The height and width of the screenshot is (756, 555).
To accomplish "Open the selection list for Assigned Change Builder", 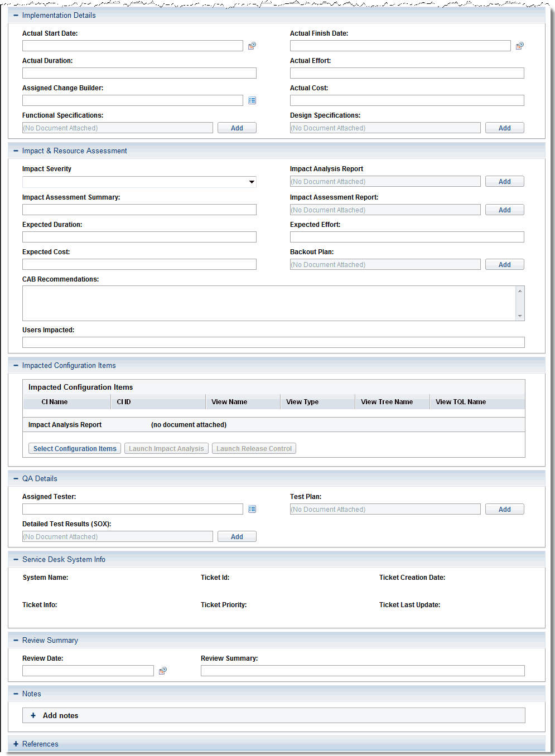I will point(252,100).
